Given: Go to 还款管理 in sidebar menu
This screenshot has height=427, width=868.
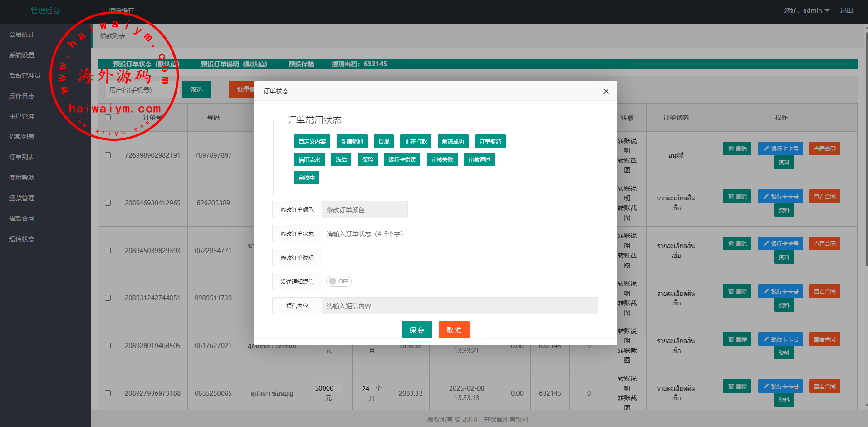Looking at the screenshot, I should 22,198.
